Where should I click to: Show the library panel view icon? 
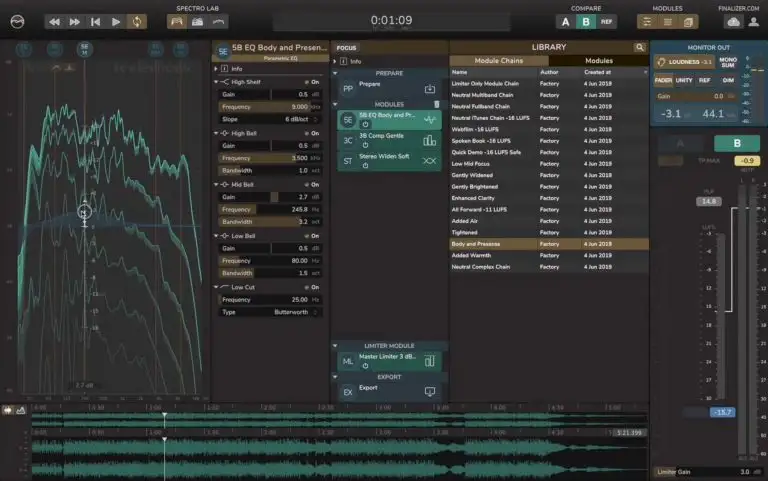(688, 22)
